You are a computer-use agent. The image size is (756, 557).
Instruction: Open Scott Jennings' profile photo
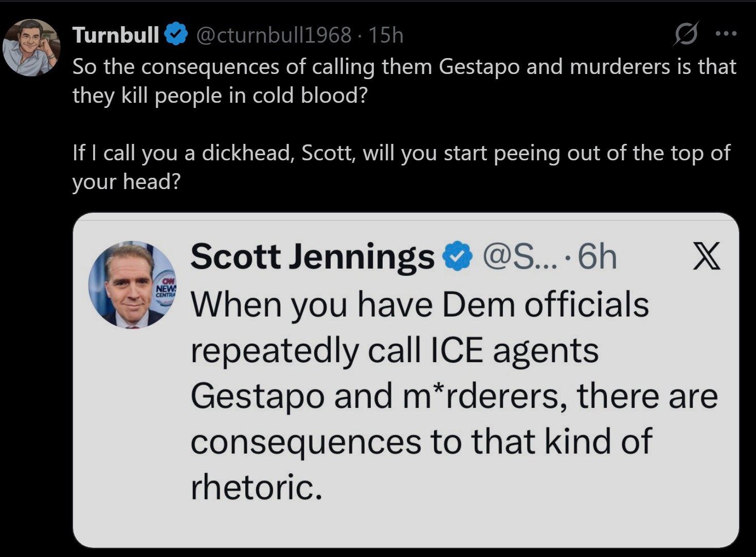click(132, 285)
